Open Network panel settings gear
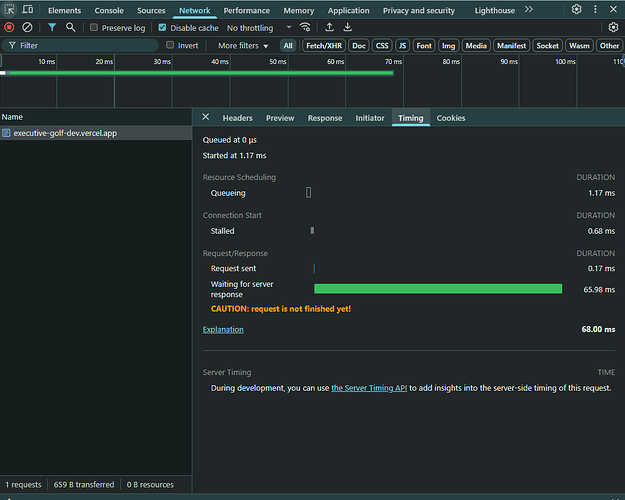This screenshot has width=625, height=500. coord(613,28)
